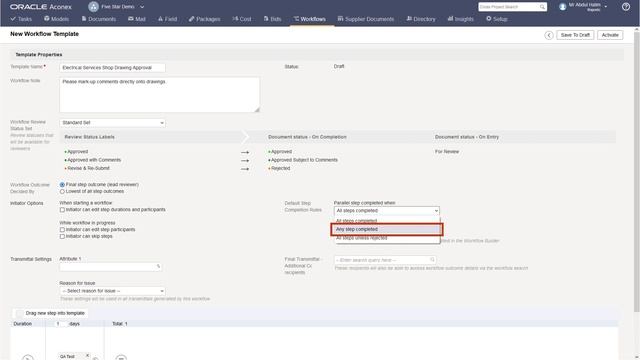The image size is (640, 360).
Task: Enable Initiator can edit step participants
Action: pos(62,230)
